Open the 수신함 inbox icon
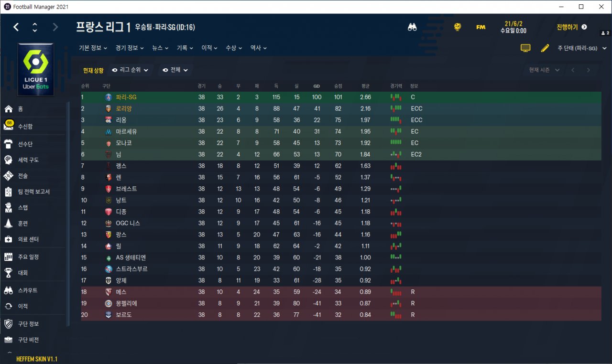This screenshot has width=612, height=364. pyautogui.click(x=9, y=126)
